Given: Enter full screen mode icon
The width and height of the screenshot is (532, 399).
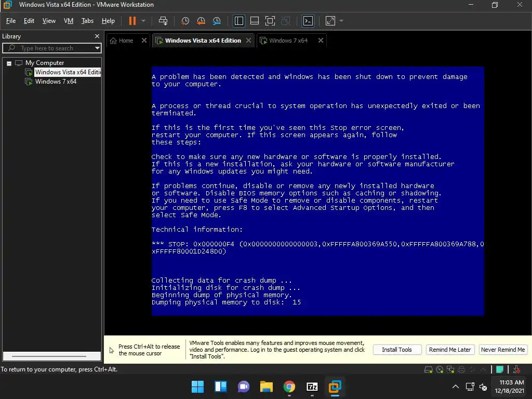Looking at the screenshot, I should tap(270, 21).
